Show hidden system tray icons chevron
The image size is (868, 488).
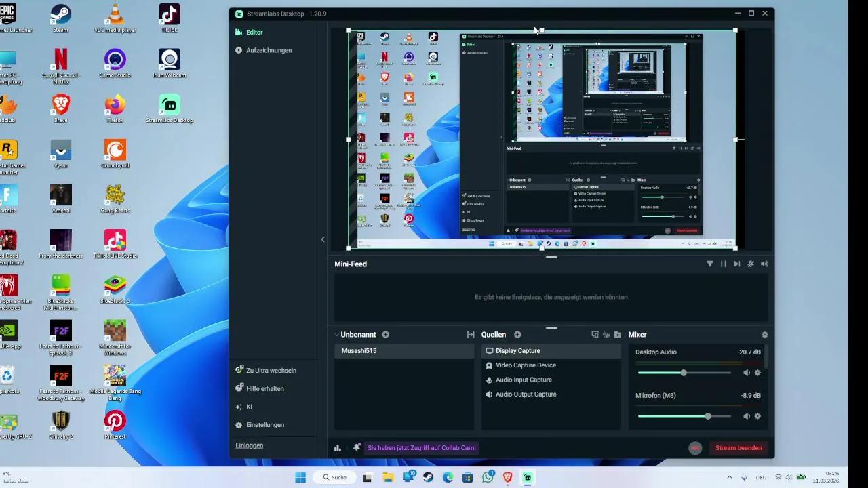pyautogui.click(x=729, y=477)
